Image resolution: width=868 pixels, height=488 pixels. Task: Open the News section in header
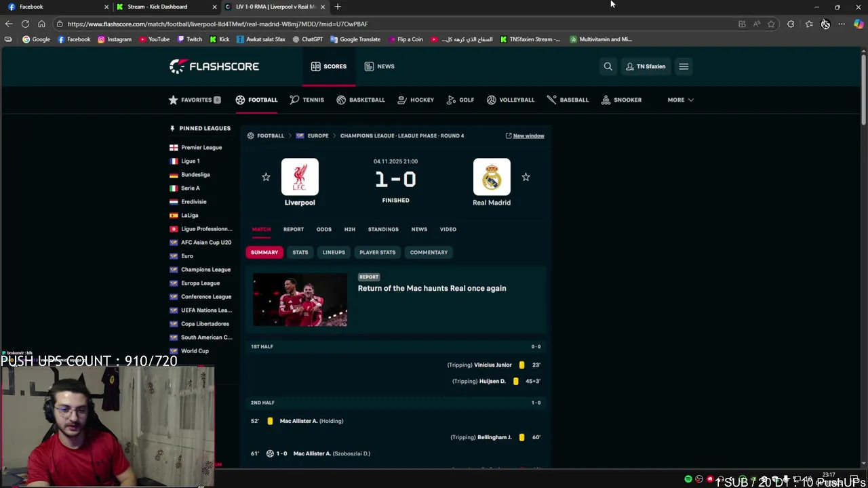click(x=380, y=66)
